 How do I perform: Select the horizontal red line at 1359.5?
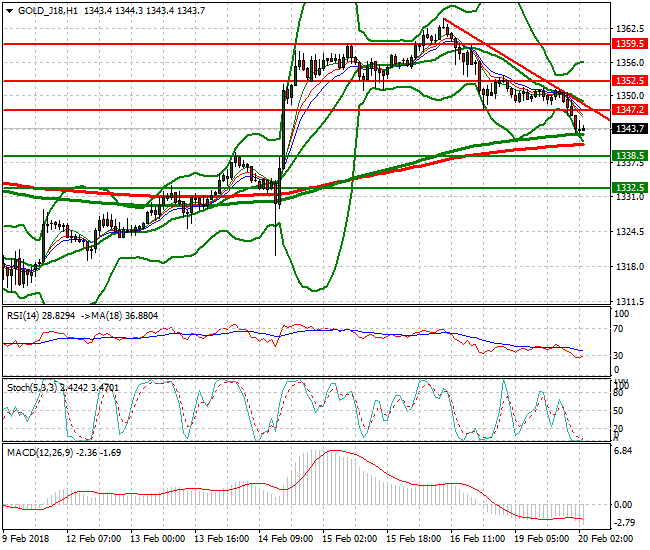[x=307, y=44]
